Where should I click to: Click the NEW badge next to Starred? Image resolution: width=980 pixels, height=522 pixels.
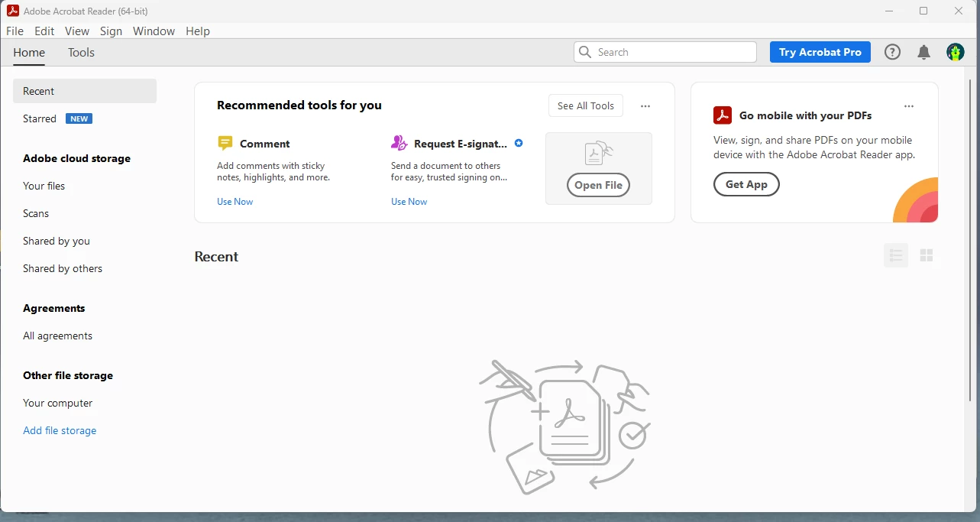pyautogui.click(x=79, y=118)
